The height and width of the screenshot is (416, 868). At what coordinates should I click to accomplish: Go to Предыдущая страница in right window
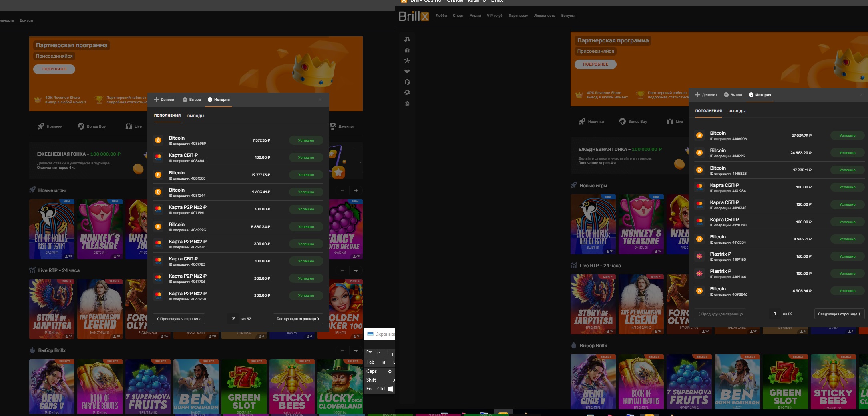point(720,314)
